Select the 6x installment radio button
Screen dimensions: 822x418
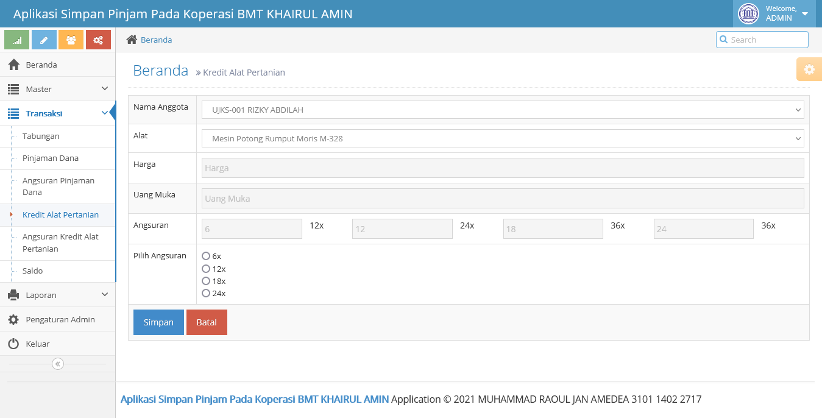pos(206,256)
